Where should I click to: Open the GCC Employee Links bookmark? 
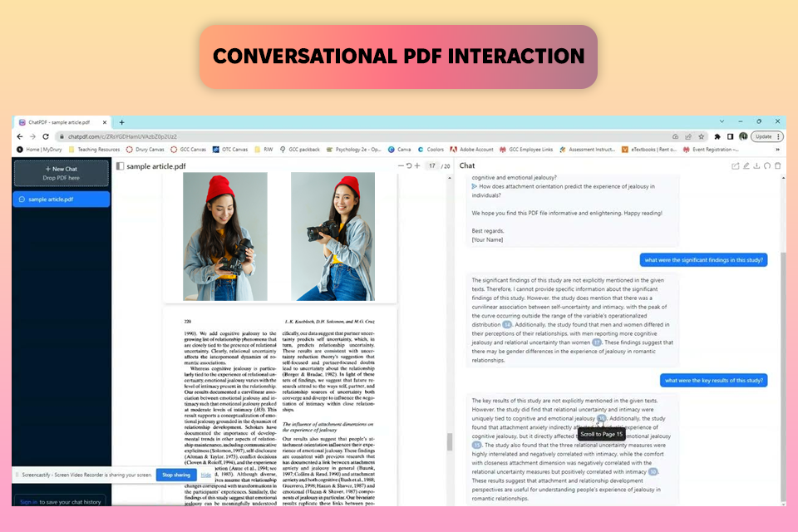click(x=526, y=150)
